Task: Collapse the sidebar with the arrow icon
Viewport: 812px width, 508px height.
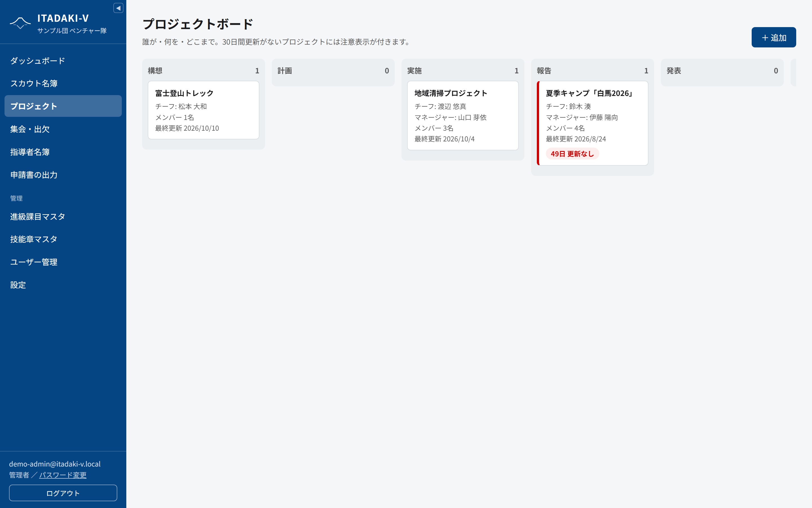Action: 118,8
